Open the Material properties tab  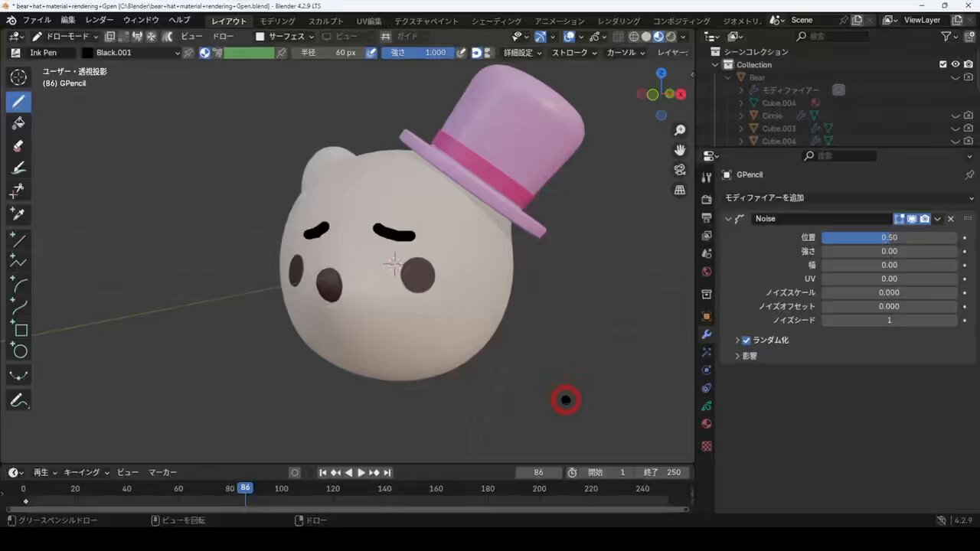tap(707, 424)
